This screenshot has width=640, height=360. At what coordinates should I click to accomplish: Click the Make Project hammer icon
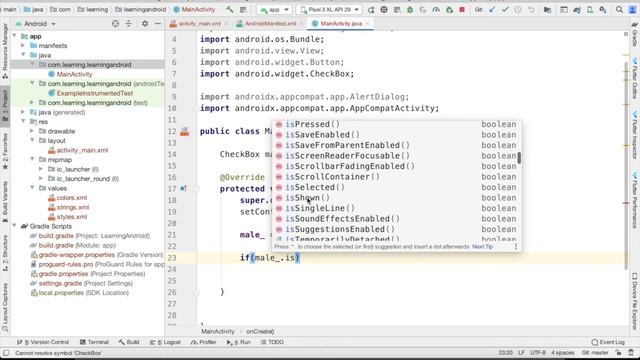point(230,9)
